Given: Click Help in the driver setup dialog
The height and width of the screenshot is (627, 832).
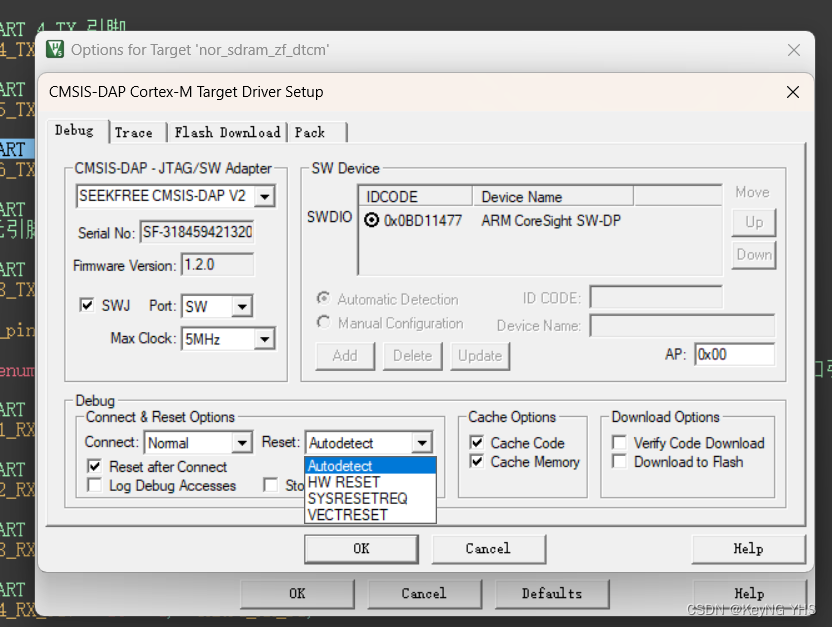Looking at the screenshot, I should coord(747,548).
